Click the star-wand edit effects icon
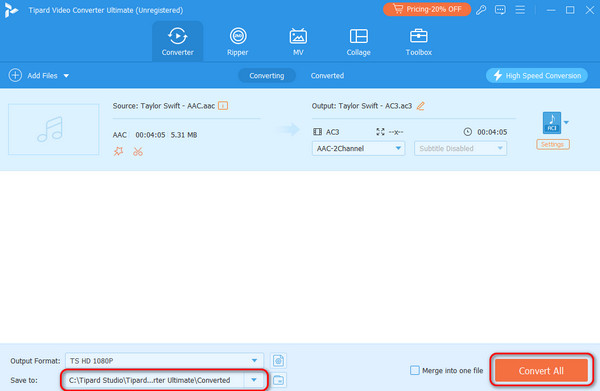The height and width of the screenshot is (391, 600). coord(118,152)
